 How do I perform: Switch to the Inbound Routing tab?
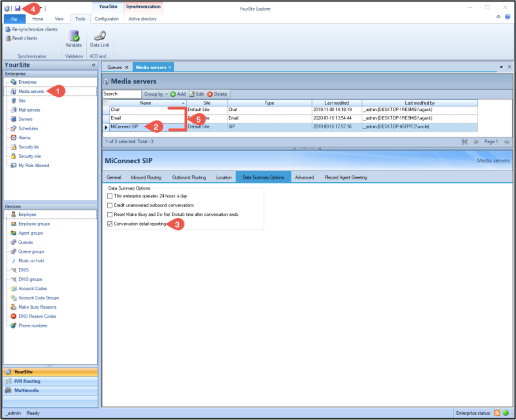pyautogui.click(x=146, y=177)
